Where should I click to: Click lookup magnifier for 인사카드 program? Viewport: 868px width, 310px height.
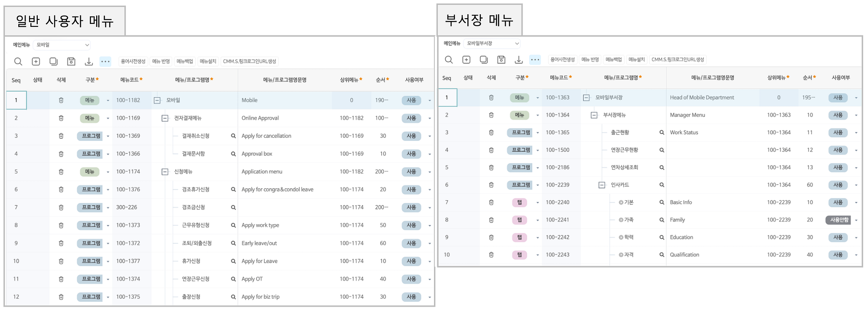(x=662, y=185)
